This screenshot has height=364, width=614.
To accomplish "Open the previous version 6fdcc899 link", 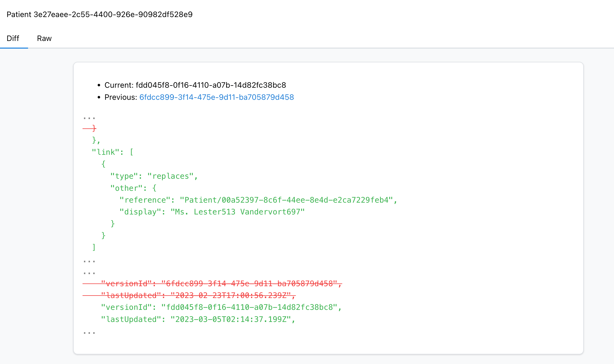I will (x=216, y=97).
